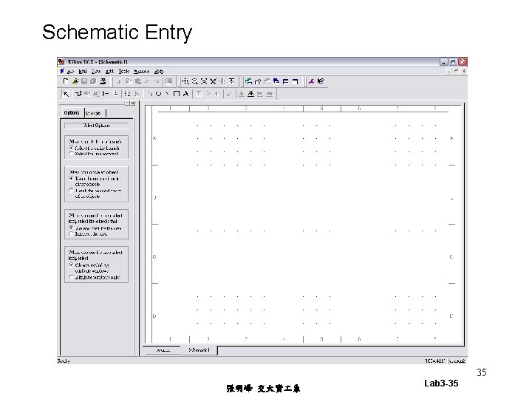The height and width of the screenshot is (399, 532).
Task: Open the Help menu
Action: (x=159, y=71)
